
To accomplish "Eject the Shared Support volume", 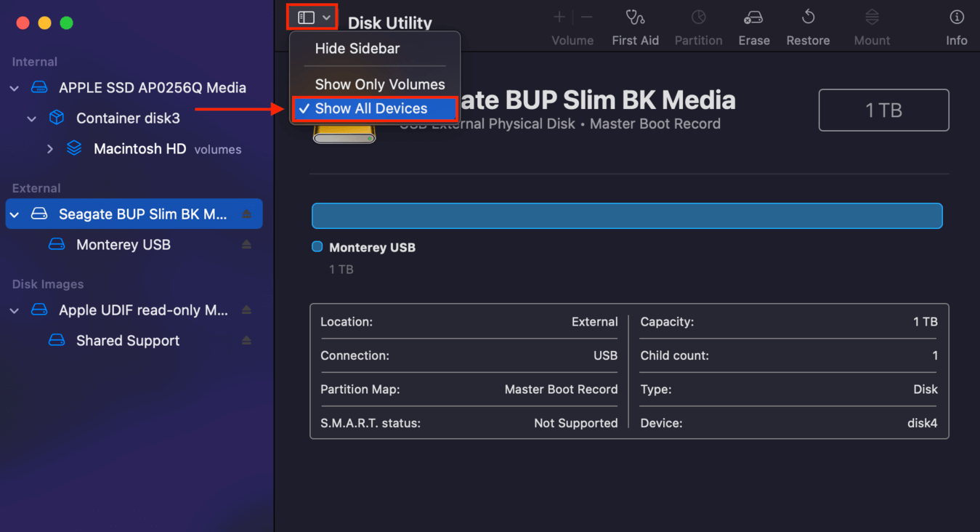I will [247, 341].
